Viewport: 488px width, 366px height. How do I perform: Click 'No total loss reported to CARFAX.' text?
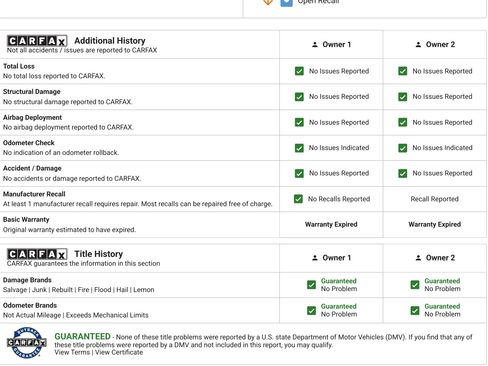point(54,76)
